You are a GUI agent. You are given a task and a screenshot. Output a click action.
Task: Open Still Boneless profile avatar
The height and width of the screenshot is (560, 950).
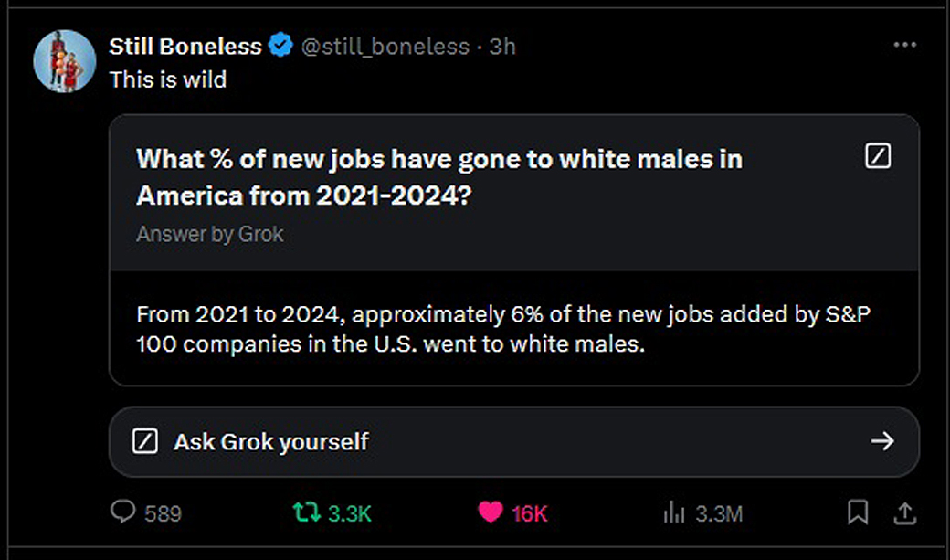pyautogui.click(x=65, y=61)
